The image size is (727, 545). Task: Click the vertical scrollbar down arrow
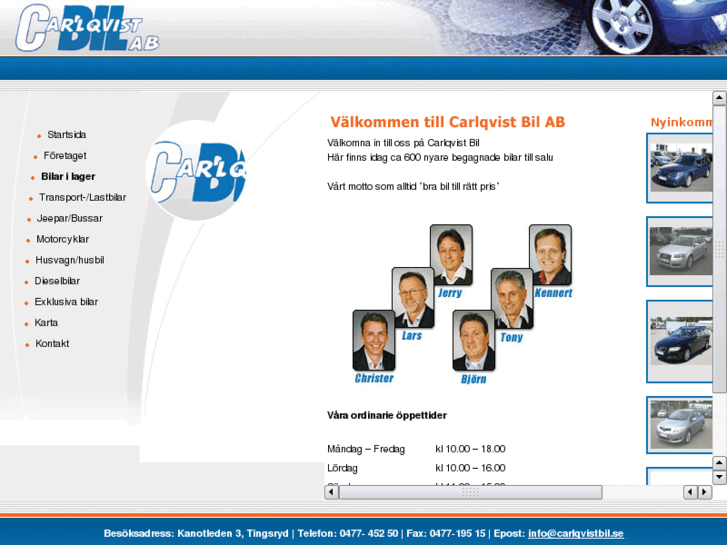pos(719,477)
